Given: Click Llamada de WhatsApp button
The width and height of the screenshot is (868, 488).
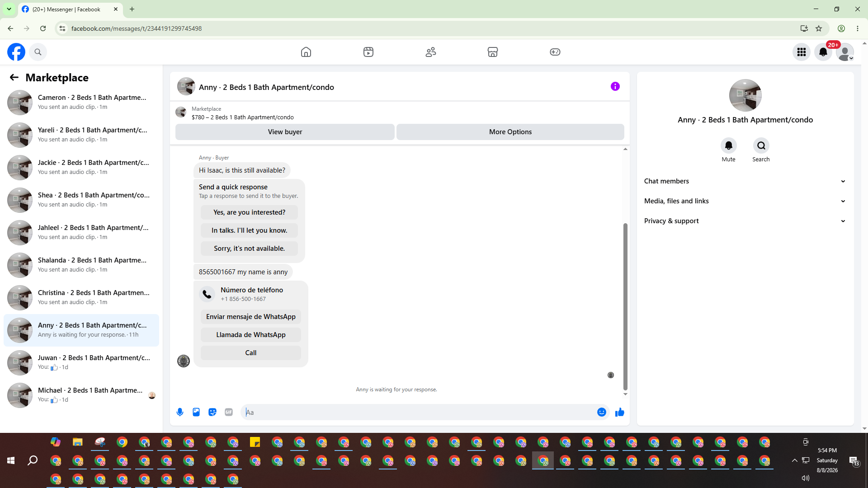Looking at the screenshot, I should pos(251,335).
